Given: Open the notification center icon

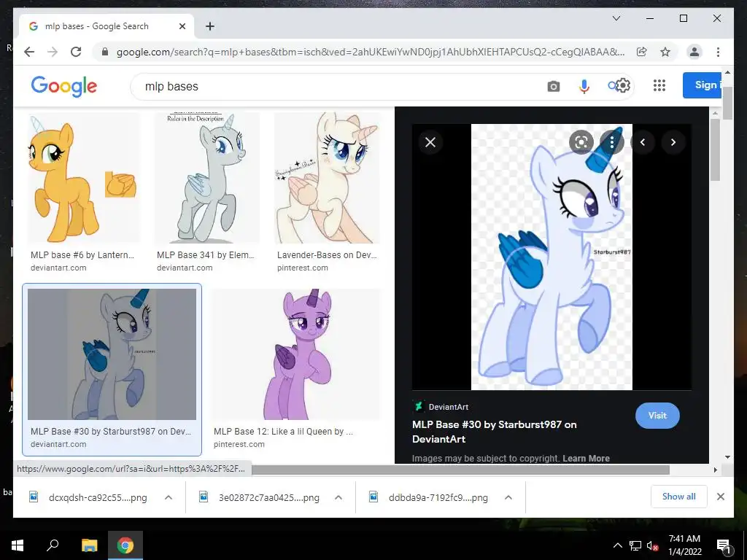Looking at the screenshot, I should pos(723,546).
